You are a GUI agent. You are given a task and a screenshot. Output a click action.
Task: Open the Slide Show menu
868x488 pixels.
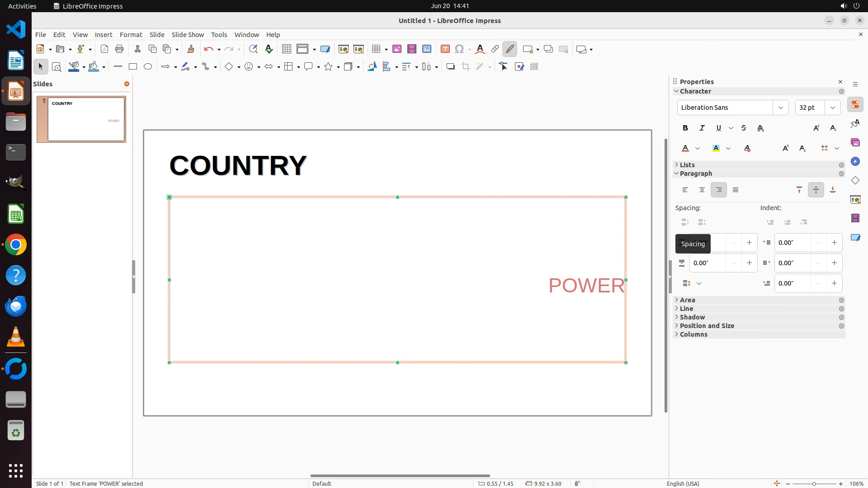coord(187,34)
